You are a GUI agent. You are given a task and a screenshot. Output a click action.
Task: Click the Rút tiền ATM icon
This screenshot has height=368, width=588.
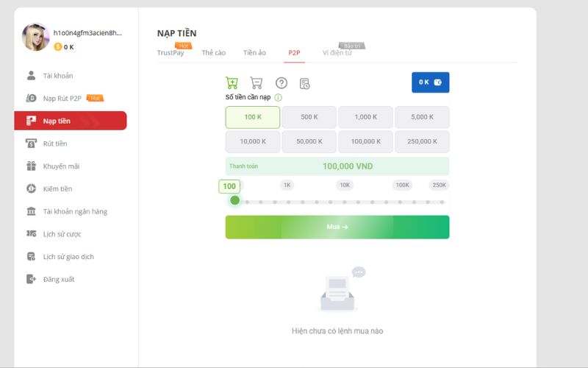[31, 143]
